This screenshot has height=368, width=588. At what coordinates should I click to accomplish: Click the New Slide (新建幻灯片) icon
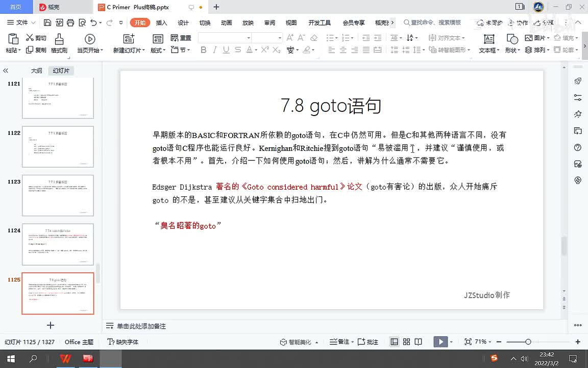(129, 39)
